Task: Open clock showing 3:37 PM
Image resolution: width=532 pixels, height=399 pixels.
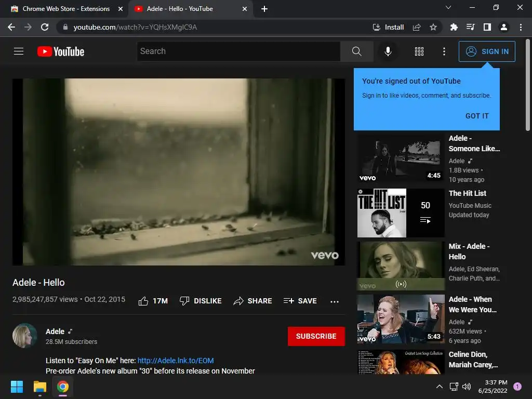Action: pos(493,387)
